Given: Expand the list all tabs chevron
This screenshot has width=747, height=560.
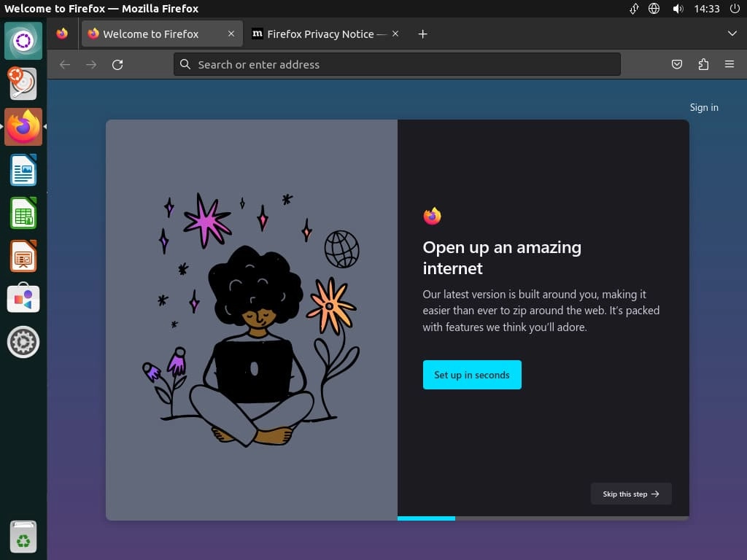Looking at the screenshot, I should click(x=732, y=34).
